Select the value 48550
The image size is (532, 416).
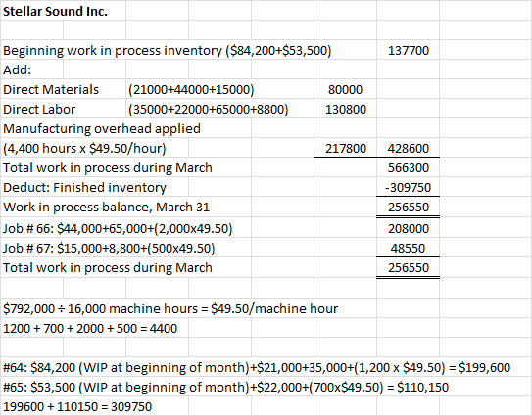[x=408, y=249]
